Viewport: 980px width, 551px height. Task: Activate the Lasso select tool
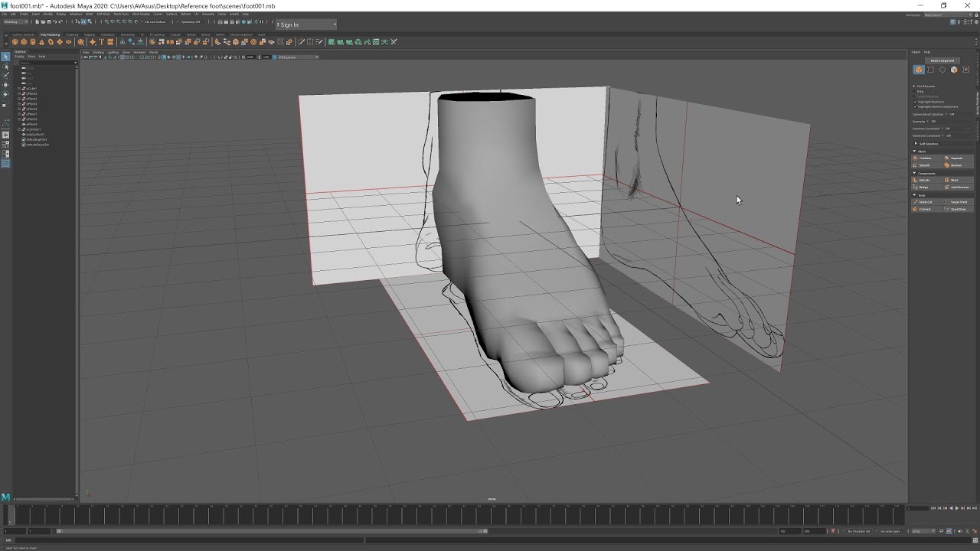(x=5, y=67)
